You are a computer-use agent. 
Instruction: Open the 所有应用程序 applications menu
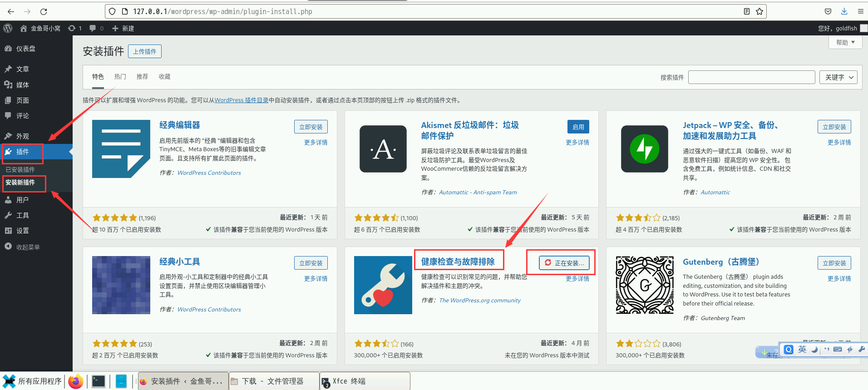32,381
